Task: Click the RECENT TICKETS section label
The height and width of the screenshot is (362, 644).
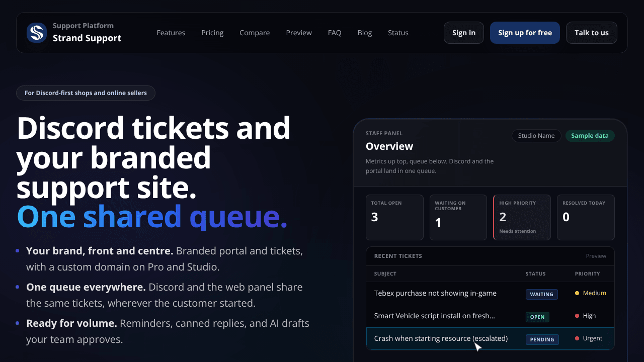Action: pyautogui.click(x=398, y=256)
